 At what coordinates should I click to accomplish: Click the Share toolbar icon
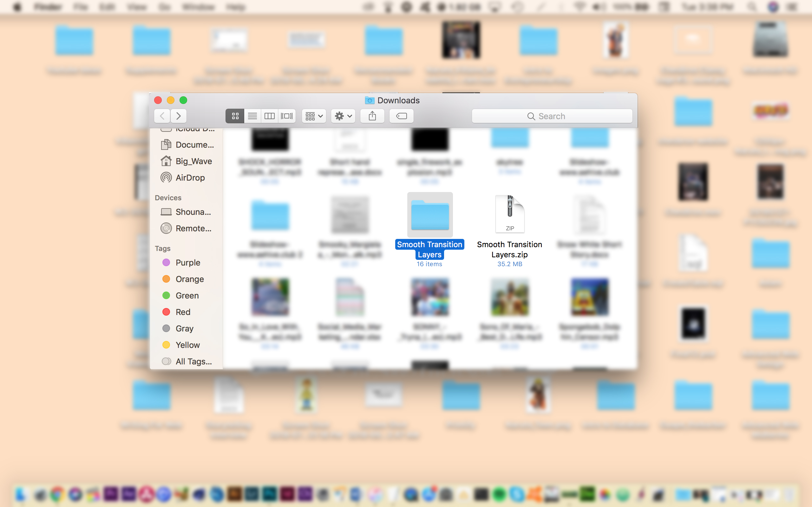[372, 116]
